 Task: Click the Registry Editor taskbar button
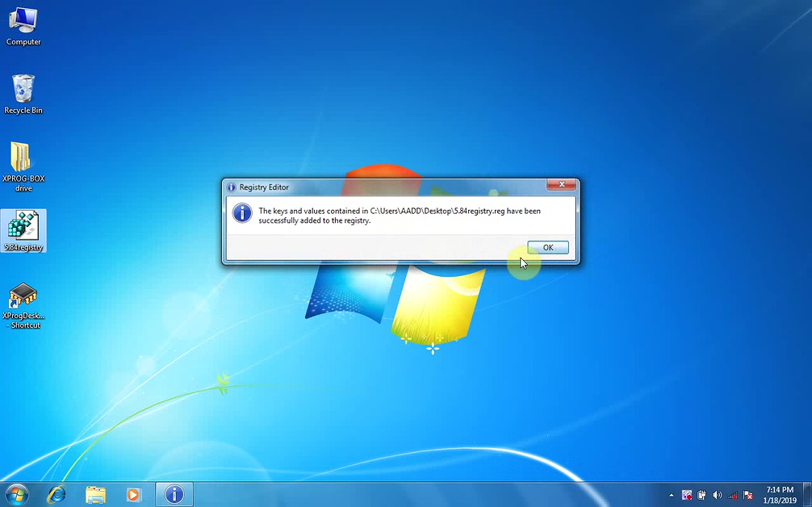[174, 495]
